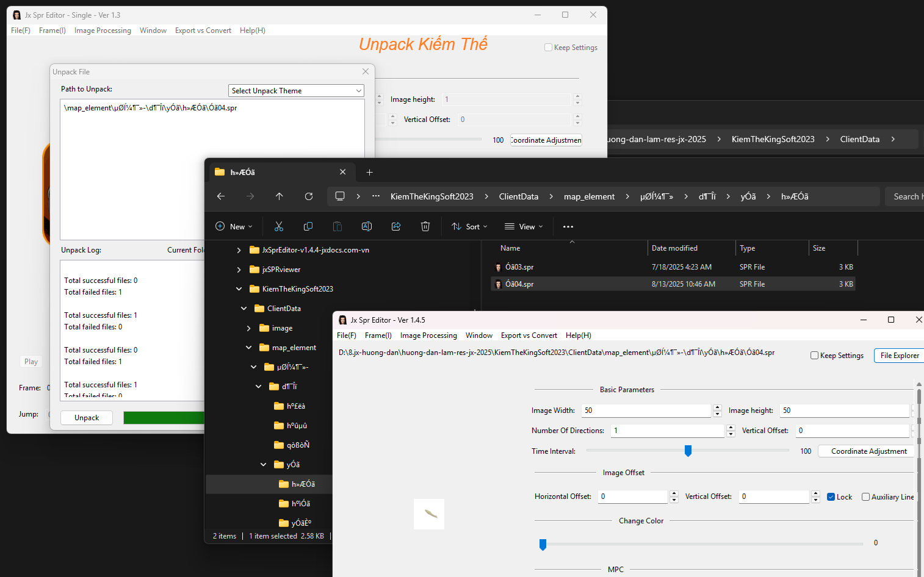Open the See more ellipsis in toolbar
The image size is (924, 577).
tap(568, 226)
